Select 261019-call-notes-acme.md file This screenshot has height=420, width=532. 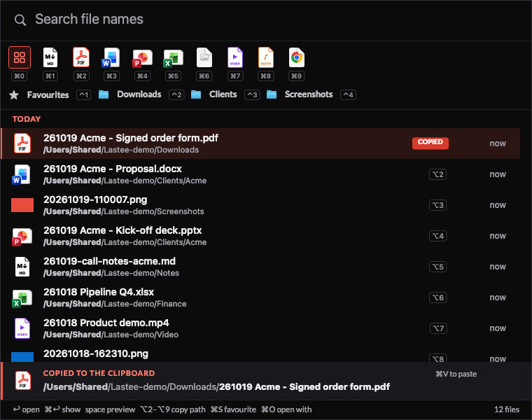260,267
